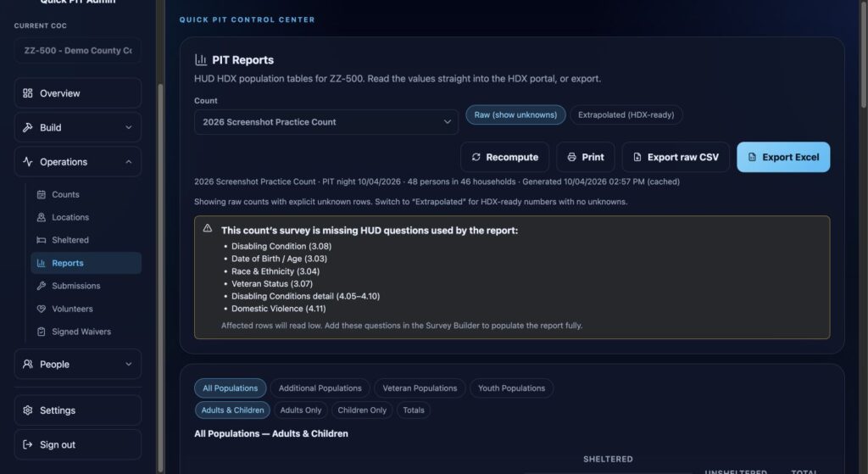Open Sheltered in the Operations menu
868x474 pixels.
pos(86,240)
